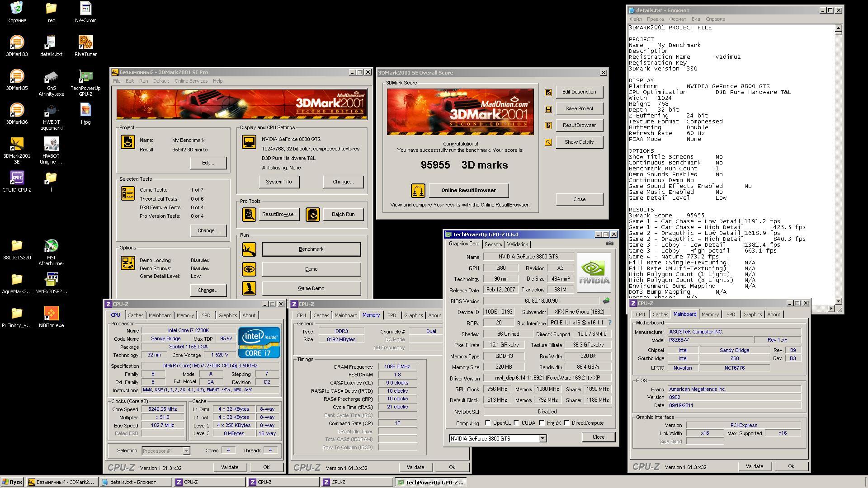Click the Show Details magnifier icon
Viewport: 868px width, 488px height.
[548, 142]
